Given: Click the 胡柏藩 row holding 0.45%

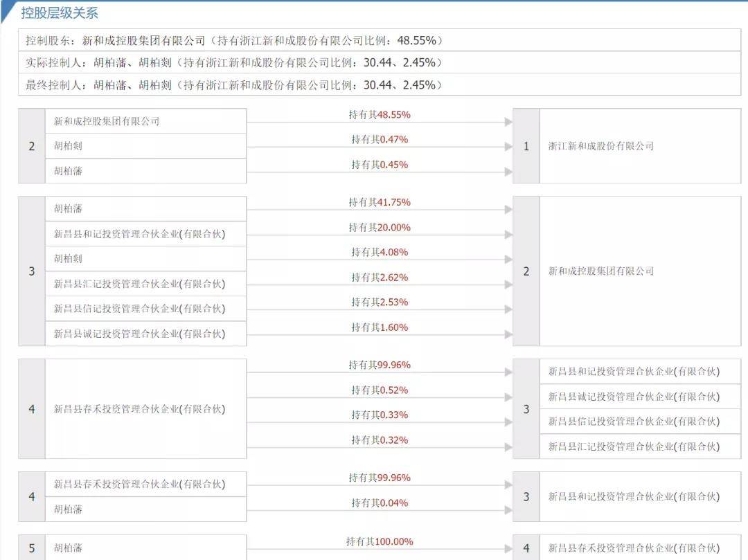Looking at the screenshot, I should pyautogui.click(x=145, y=171).
